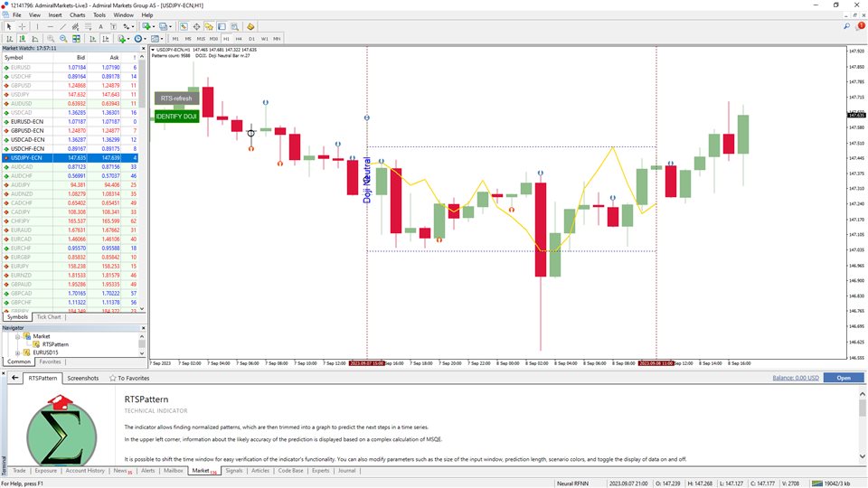Add RTSPattern To Favorites
The image size is (868, 488).
pos(129,379)
